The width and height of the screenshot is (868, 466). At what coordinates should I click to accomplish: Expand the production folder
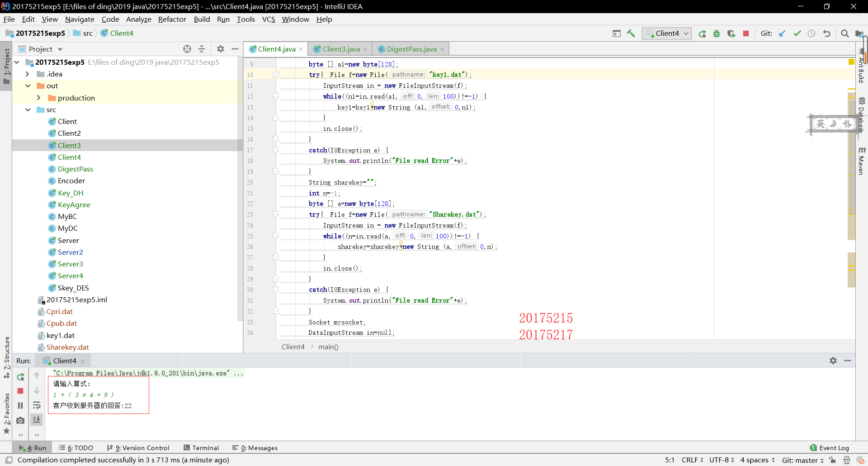pyautogui.click(x=38, y=98)
